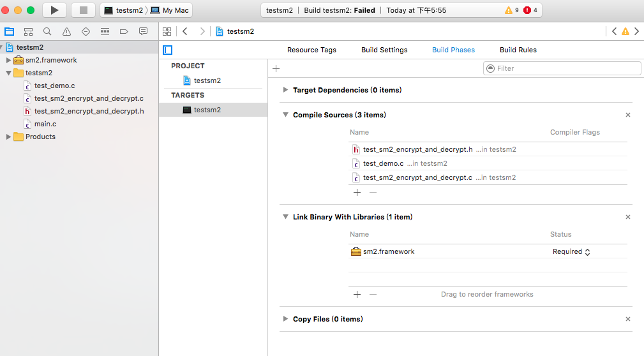Expand Products folder in navigator

pos(8,137)
